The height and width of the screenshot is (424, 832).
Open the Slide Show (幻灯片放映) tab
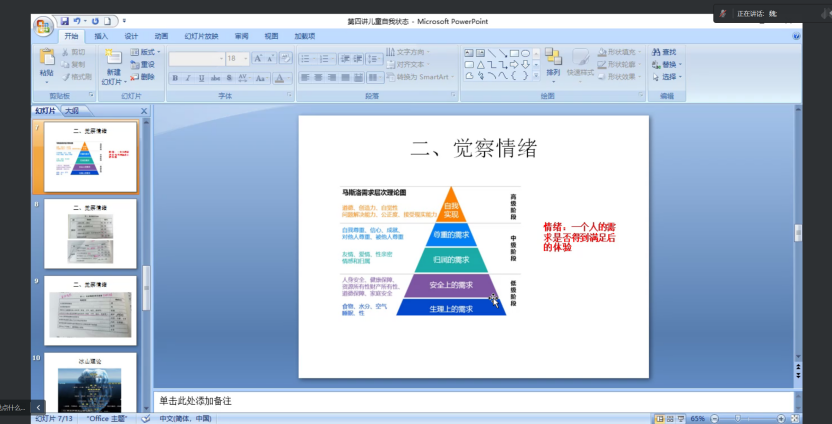200,36
